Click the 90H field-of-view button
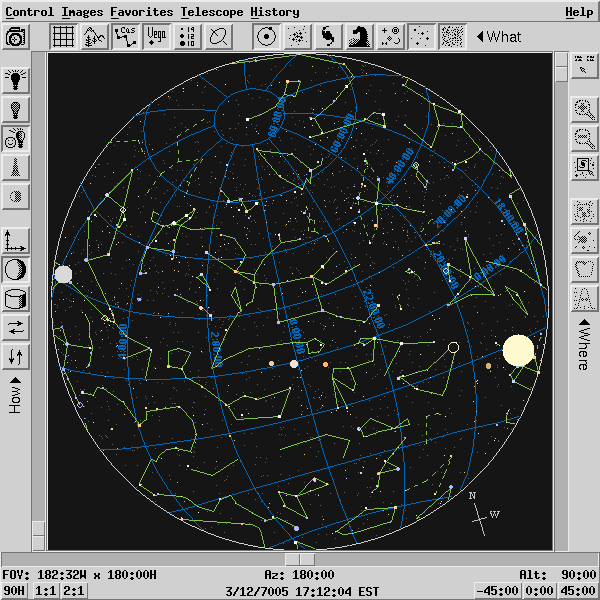The height and width of the screenshot is (600, 600). coord(15,591)
